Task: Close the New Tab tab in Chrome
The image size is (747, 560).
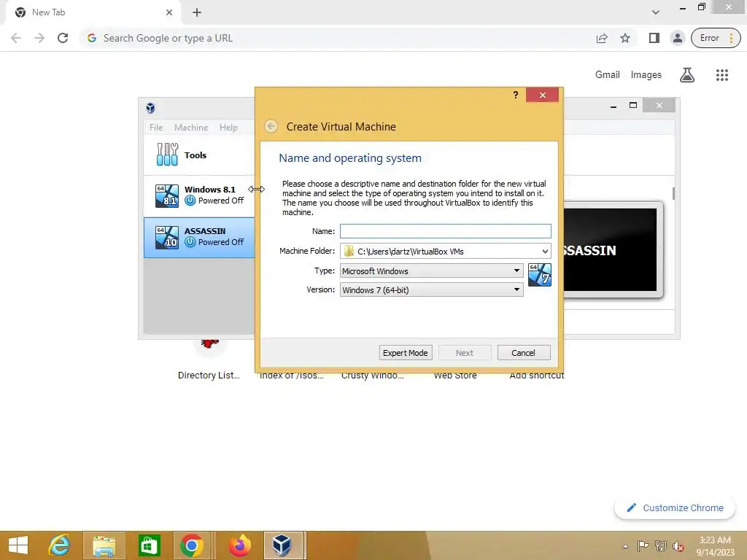Action: pos(169,12)
